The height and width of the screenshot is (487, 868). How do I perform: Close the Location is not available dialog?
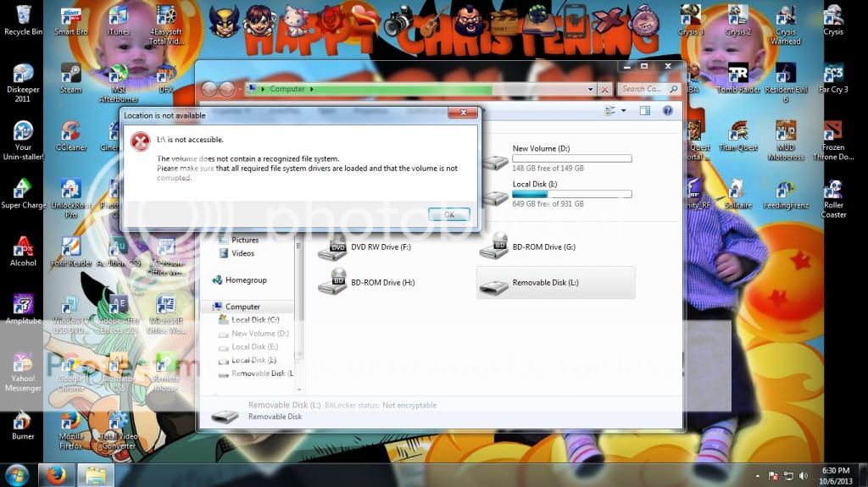click(x=463, y=113)
